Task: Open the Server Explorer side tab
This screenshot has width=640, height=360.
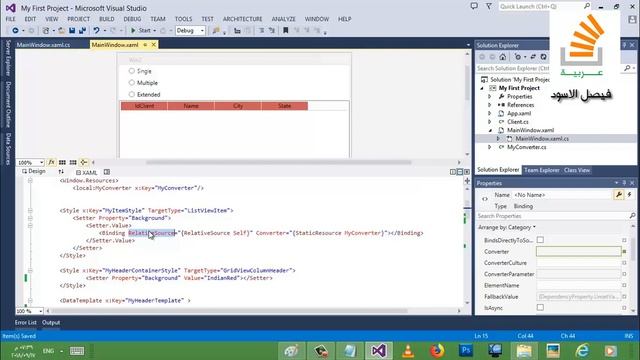Action: coord(8,58)
